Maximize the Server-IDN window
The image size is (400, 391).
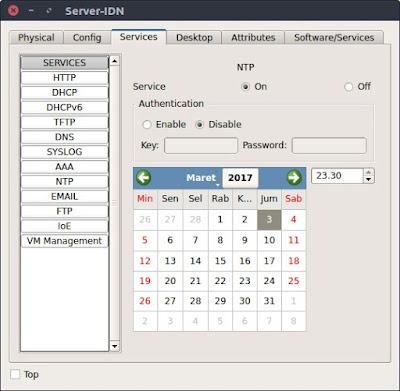[49, 11]
